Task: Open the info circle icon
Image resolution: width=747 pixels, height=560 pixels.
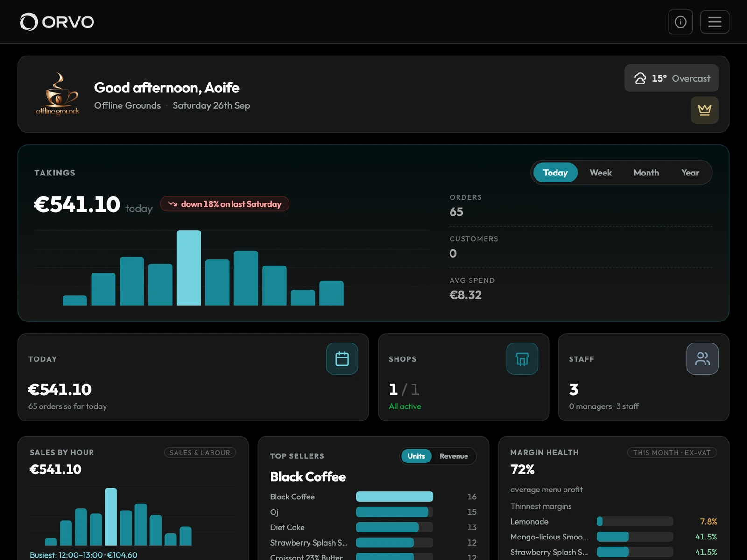Action: pos(680,22)
